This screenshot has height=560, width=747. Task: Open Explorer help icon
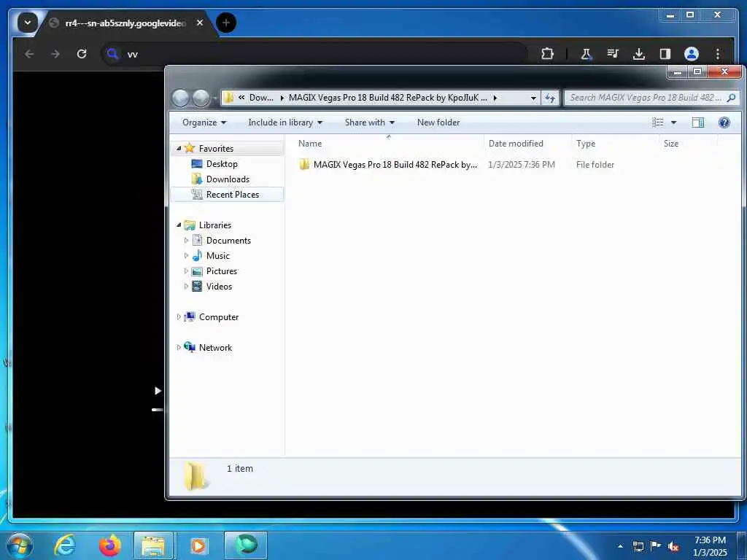pyautogui.click(x=724, y=122)
